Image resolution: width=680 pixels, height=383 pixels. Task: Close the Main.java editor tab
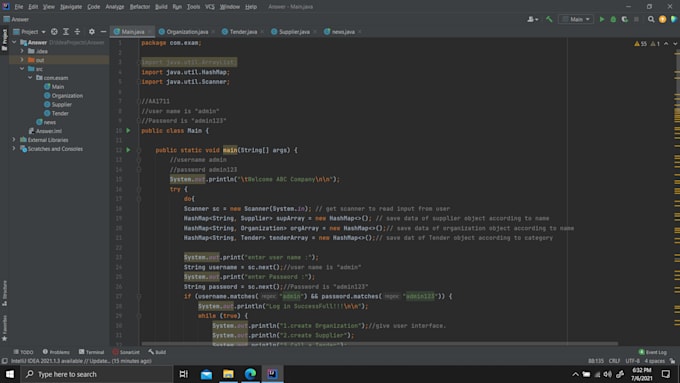tap(150, 32)
